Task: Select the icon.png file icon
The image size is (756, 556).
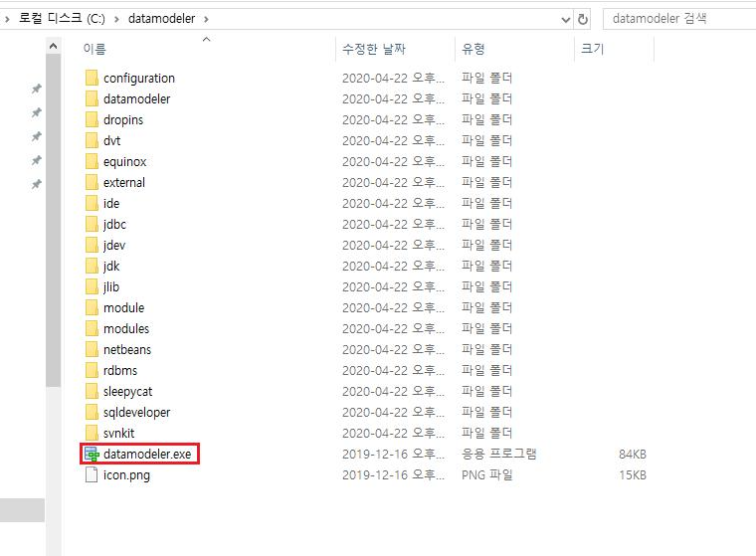Action: [x=92, y=475]
